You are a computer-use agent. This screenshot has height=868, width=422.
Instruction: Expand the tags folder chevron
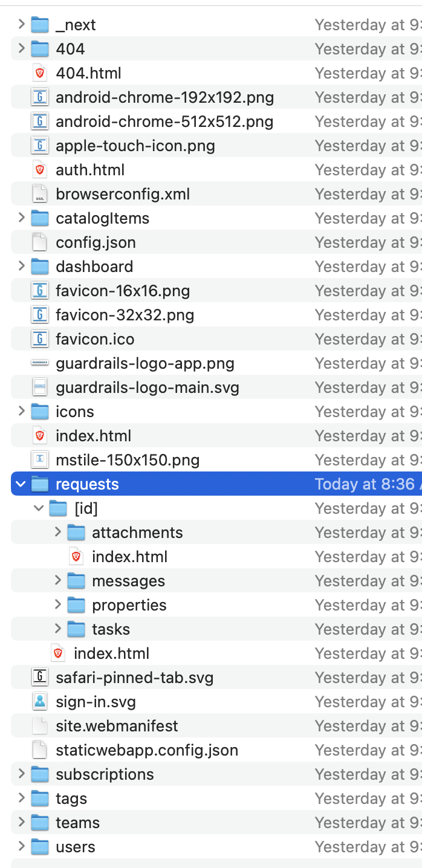pos(21,798)
